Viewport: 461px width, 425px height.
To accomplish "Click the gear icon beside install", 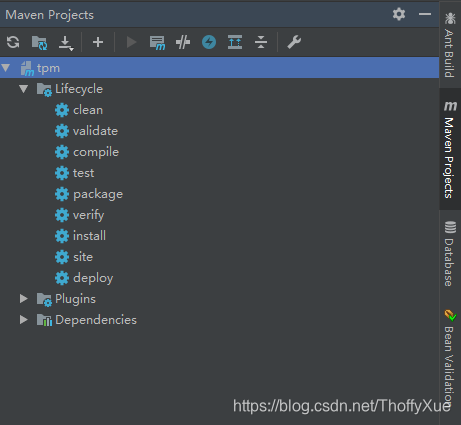I will point(62,236).
